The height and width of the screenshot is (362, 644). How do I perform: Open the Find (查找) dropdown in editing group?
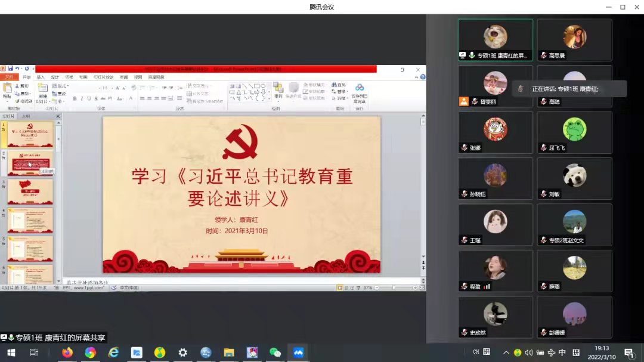pos(339,85)
